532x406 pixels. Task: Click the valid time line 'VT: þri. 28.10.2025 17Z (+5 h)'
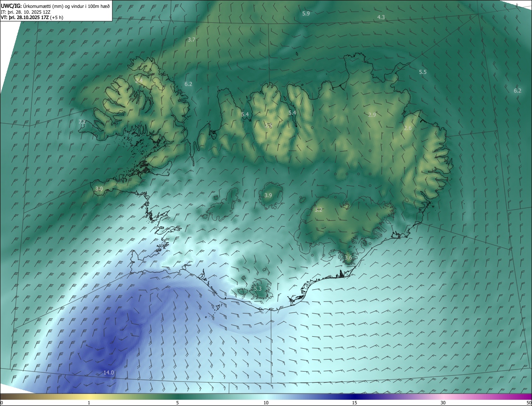pos(32,18)
